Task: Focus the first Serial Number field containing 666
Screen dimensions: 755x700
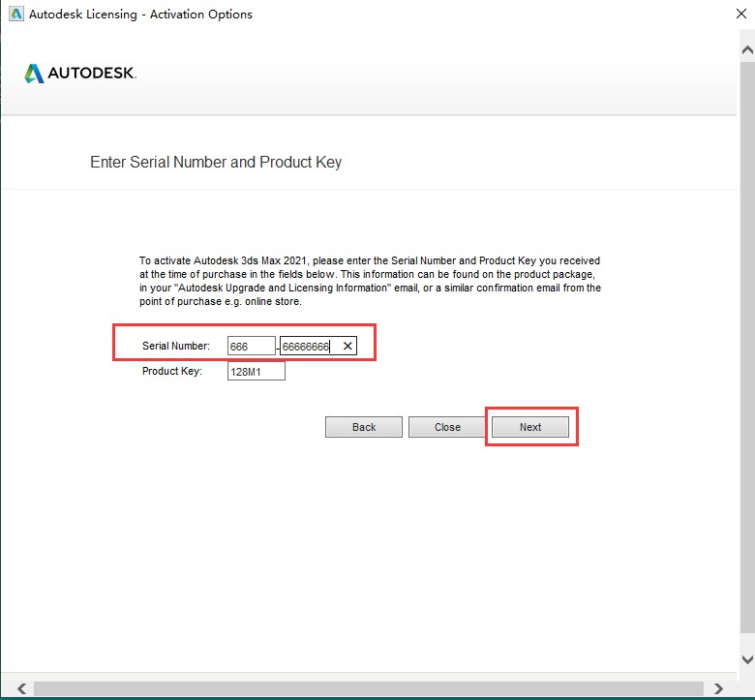Action: point(252,346)
